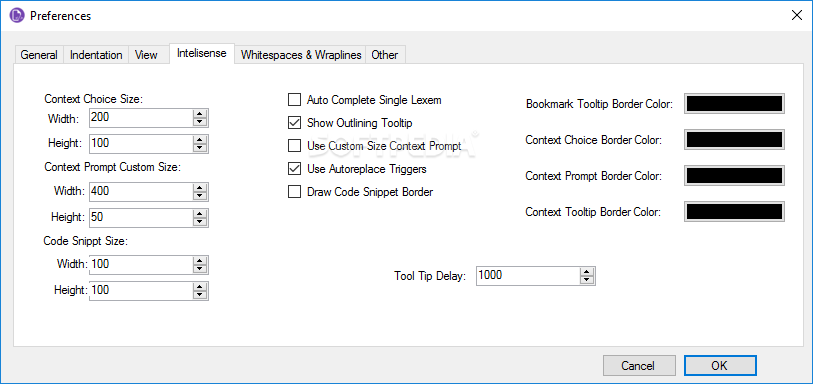Screen dimensions: 813x384
Task: Decrease Context Prompt Custom Height down arrow
Action: click(200, 221)
